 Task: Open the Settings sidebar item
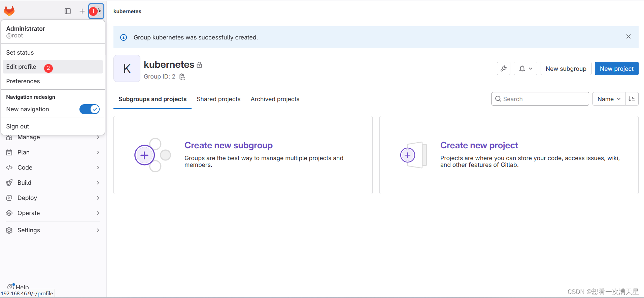(x=53, y=230)
